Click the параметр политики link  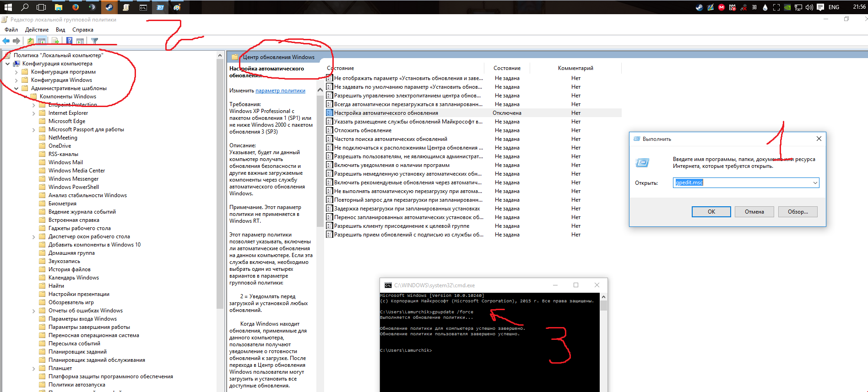click(280, 91)
